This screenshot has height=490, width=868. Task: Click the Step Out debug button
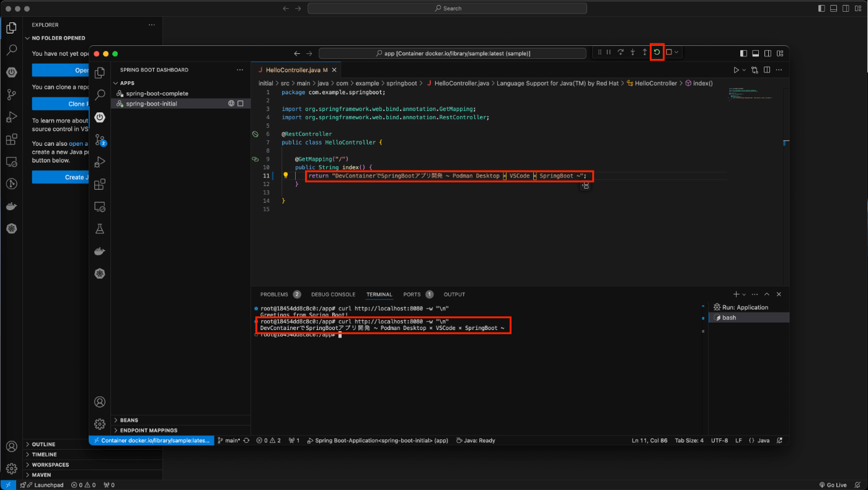click(x=645, y=53)
